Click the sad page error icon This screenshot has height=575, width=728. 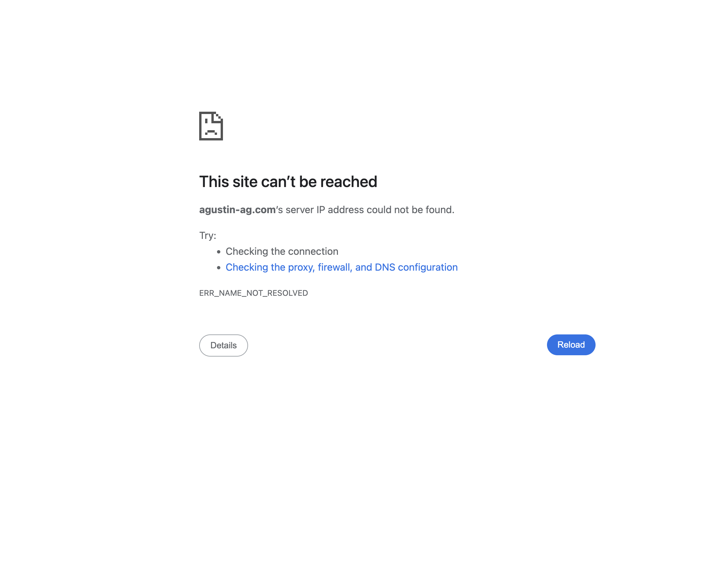pyautogui.click(x=211, y=126)
